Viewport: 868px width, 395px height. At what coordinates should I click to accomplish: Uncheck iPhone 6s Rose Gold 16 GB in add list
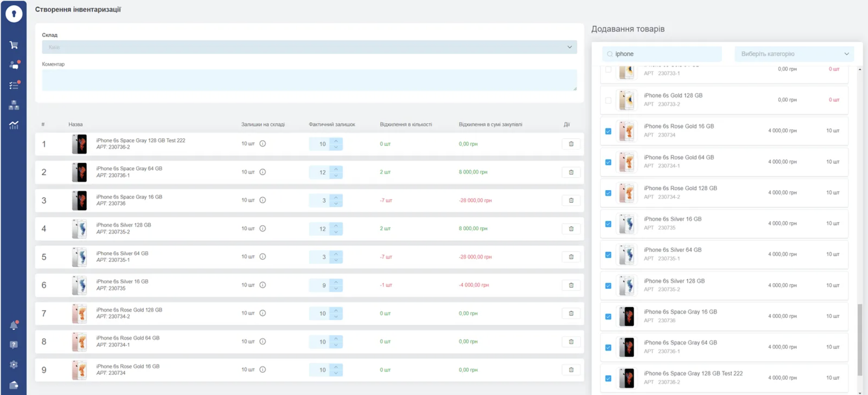(x=608, y=131)
